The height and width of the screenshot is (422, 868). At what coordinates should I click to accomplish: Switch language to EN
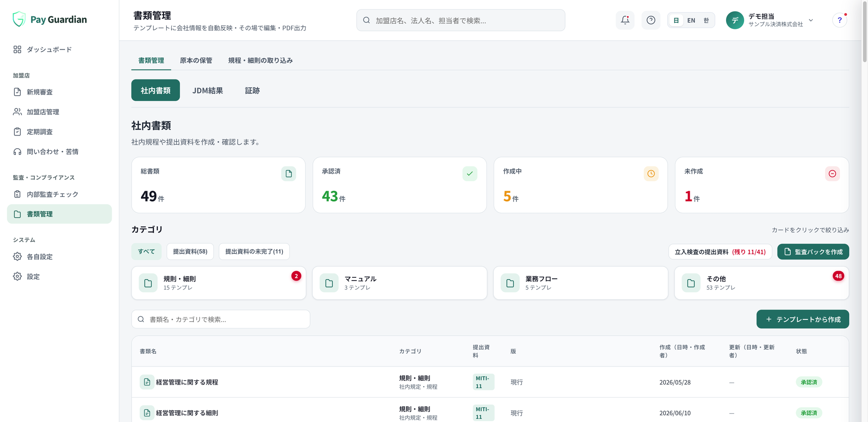click(x=691, y=20)
